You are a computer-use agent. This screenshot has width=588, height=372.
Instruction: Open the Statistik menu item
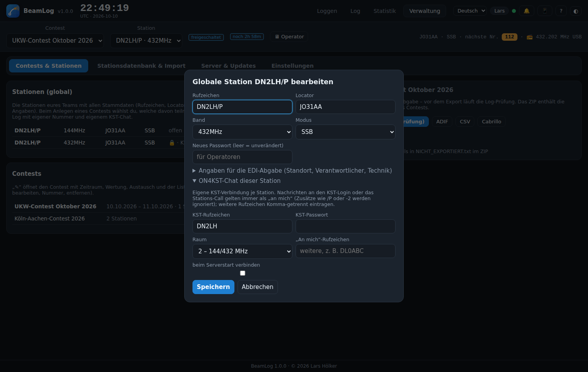(x=385, y=11)
